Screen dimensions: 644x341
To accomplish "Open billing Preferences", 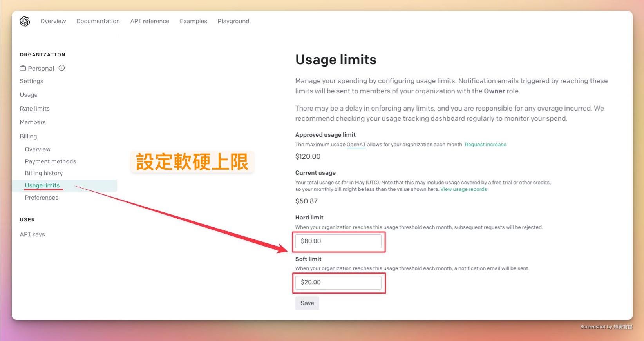I will (42, 198).
